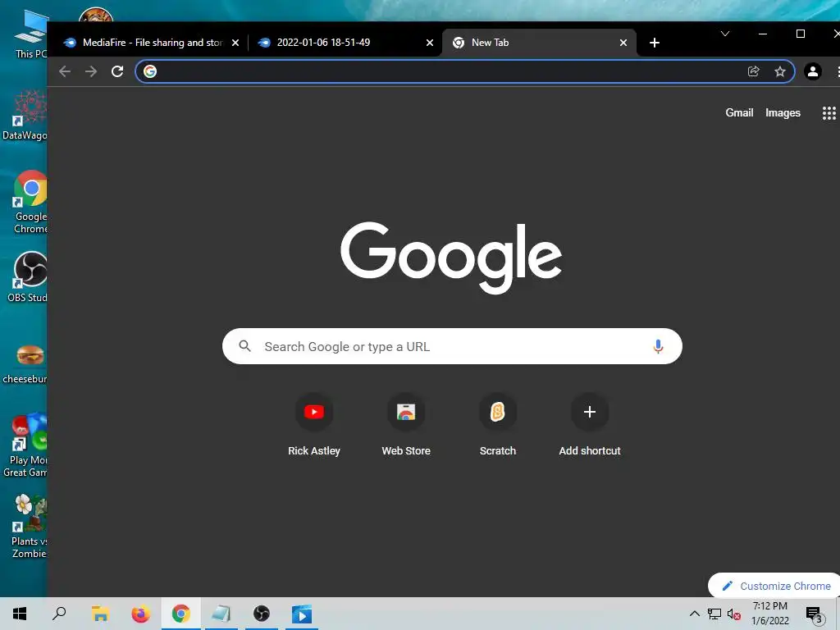
Task: Click the Google logo
Action: point(451,257)
